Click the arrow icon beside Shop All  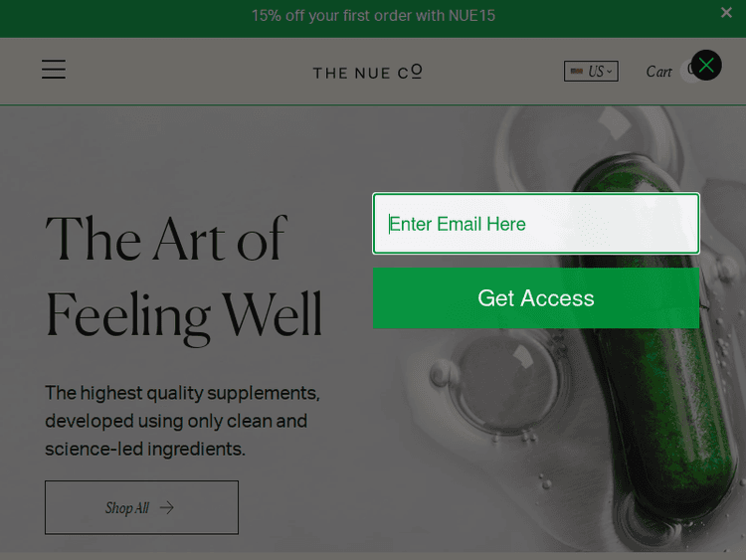coord(166,507)
